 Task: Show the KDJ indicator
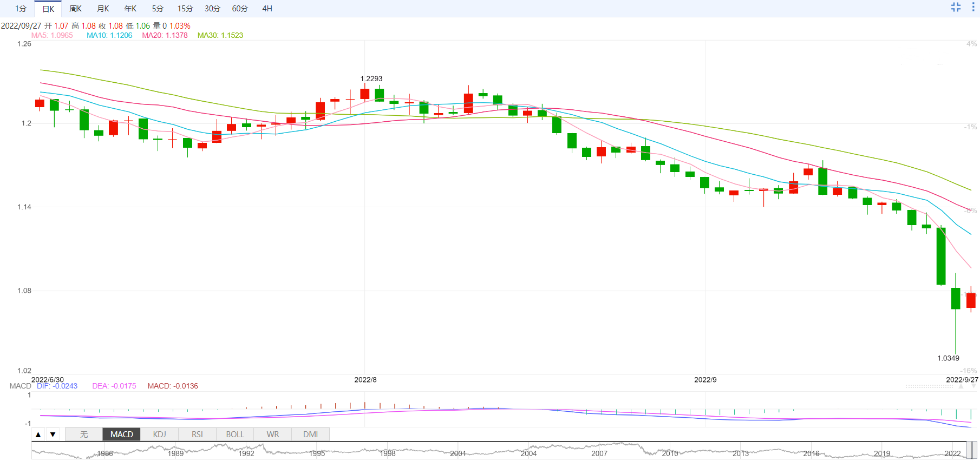[159, 435]
